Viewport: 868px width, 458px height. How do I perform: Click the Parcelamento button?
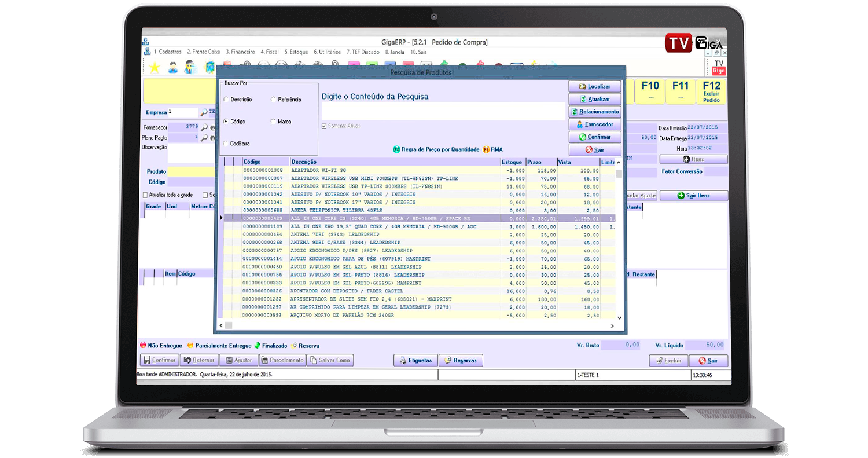click(x=281, y=360)
